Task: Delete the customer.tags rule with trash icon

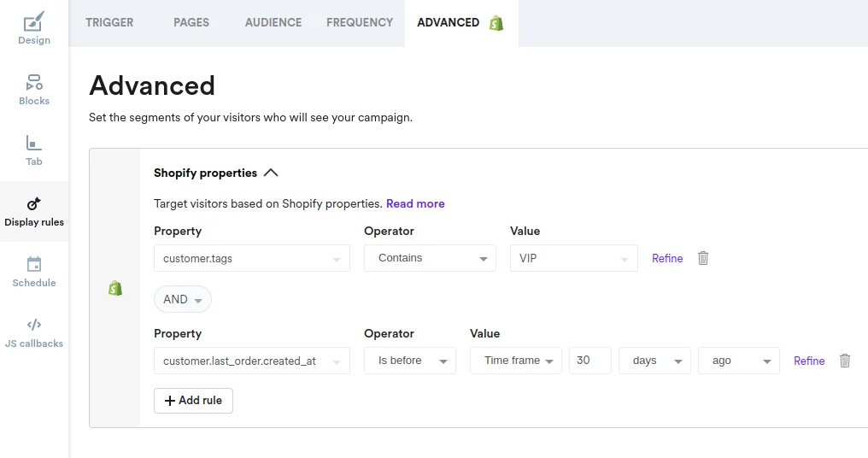Action: click(x=703, y=258)
